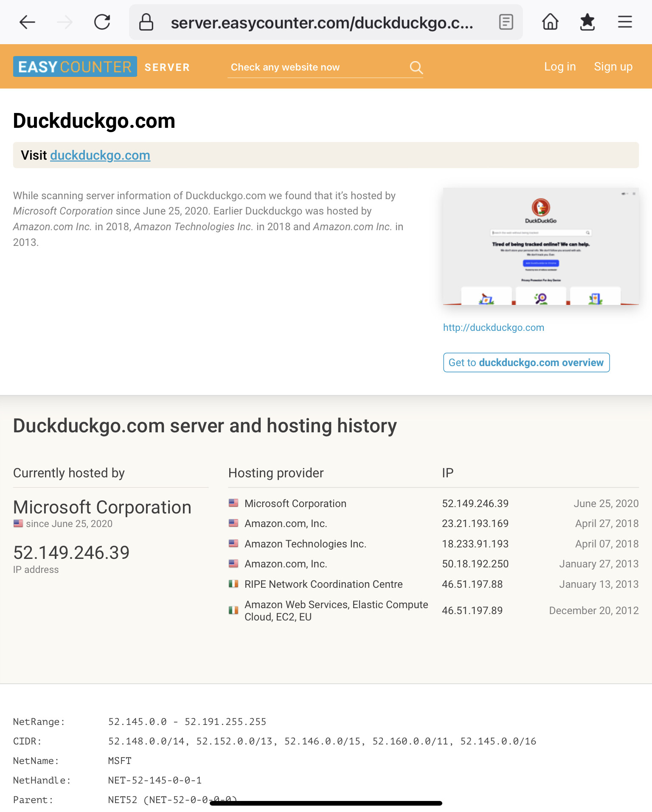
Task: Click the United States flag beside Microsoft Corporation row
Action: coord(233,503)
